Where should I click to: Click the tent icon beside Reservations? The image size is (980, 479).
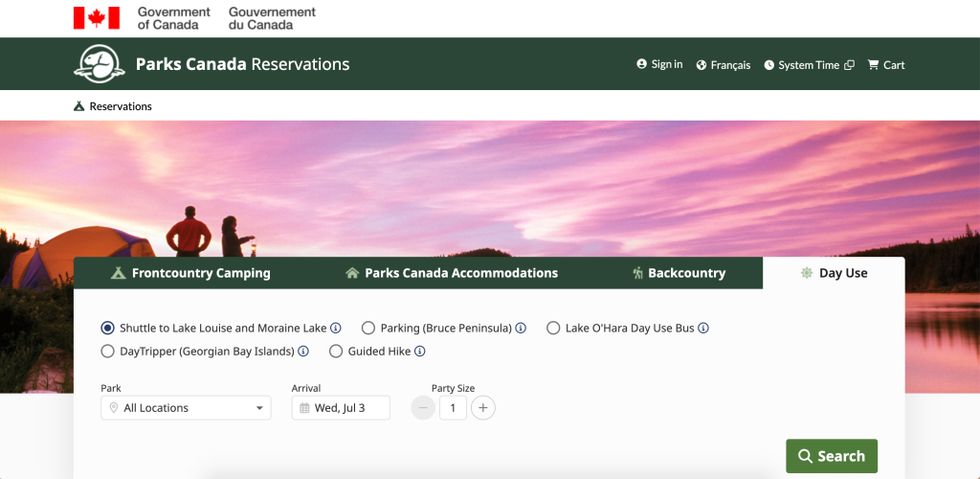[78, 106]
